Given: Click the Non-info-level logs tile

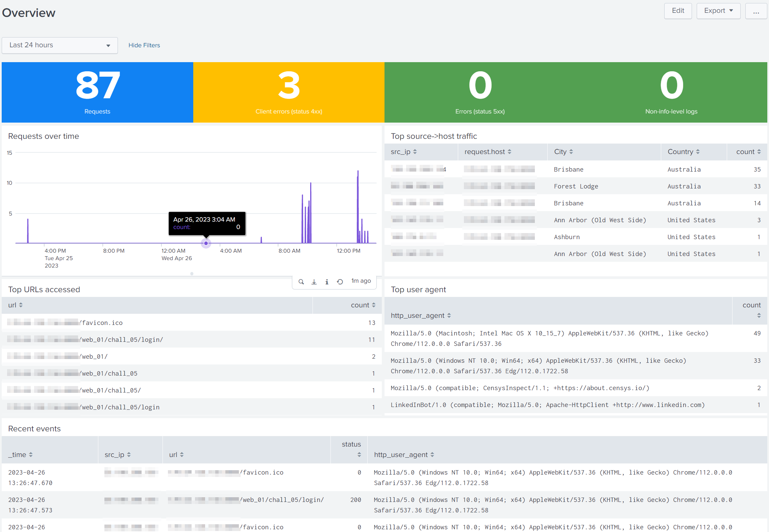Looking at the screenshot, I should click(671, 92).
